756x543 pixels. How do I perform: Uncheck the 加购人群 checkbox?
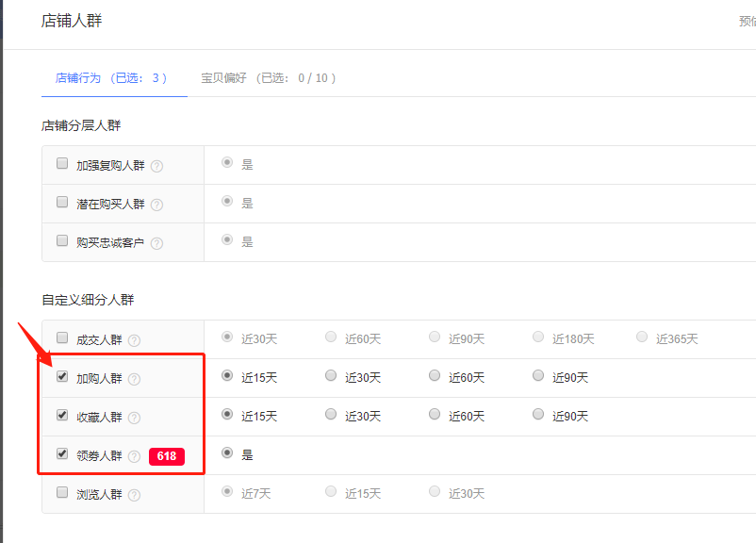(62, 377)
